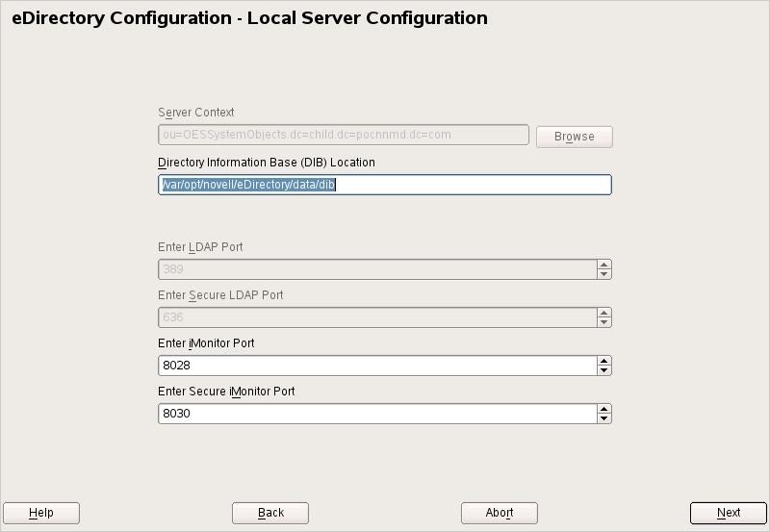
Task: Open Help for this configuration page
Action: click(x=41, y=513)
